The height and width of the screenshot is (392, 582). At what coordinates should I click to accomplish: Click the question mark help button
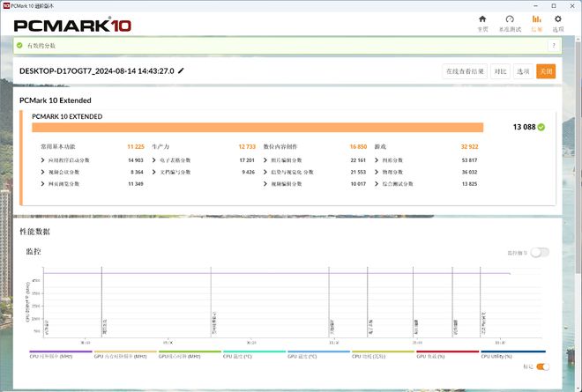[x=554, y=46]
